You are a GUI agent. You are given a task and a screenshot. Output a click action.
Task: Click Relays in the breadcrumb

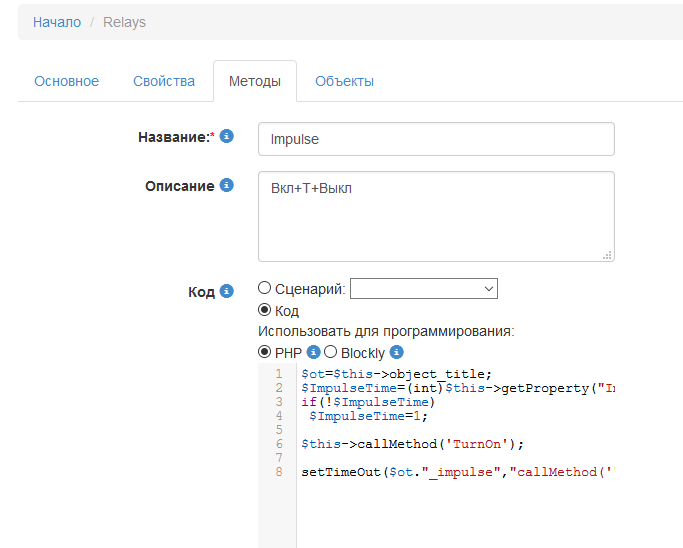pos(124,22)
